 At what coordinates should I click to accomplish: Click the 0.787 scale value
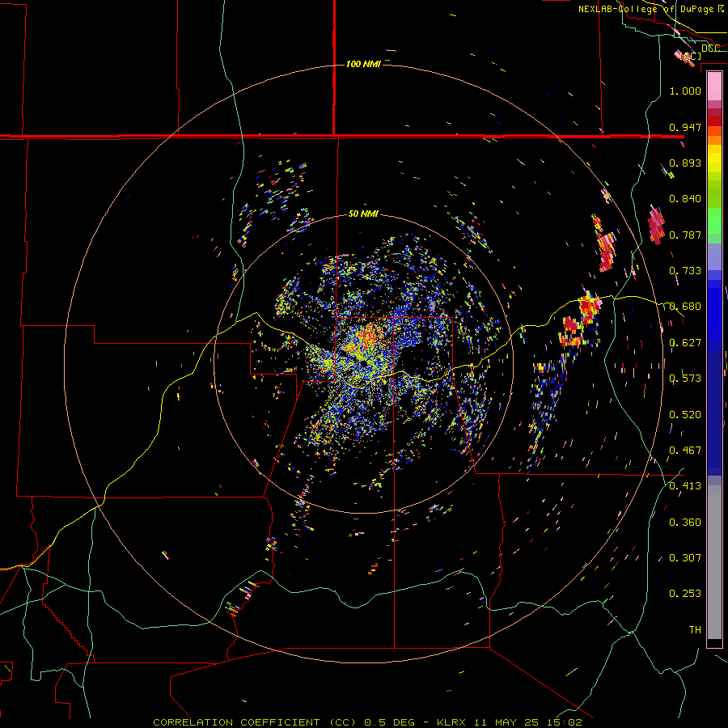point(685,235)
